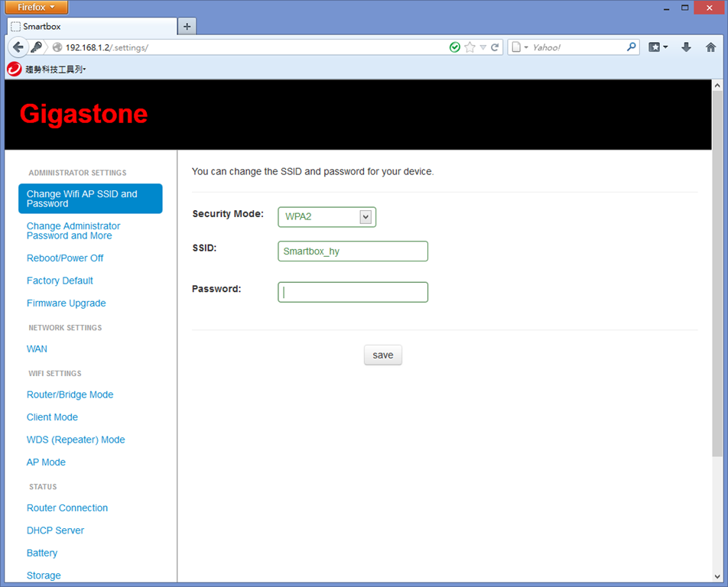Open the AP Mode link
728x587 pixels.
click(x=46, y=462)
